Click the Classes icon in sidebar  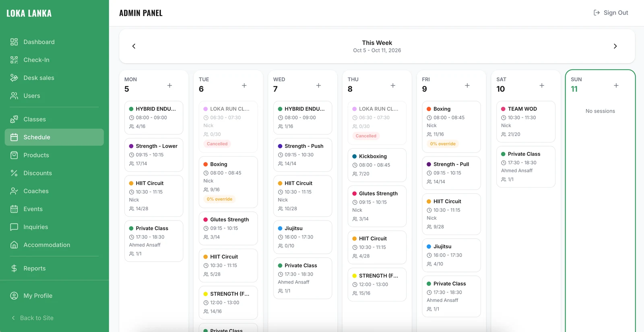click(14, 119)
